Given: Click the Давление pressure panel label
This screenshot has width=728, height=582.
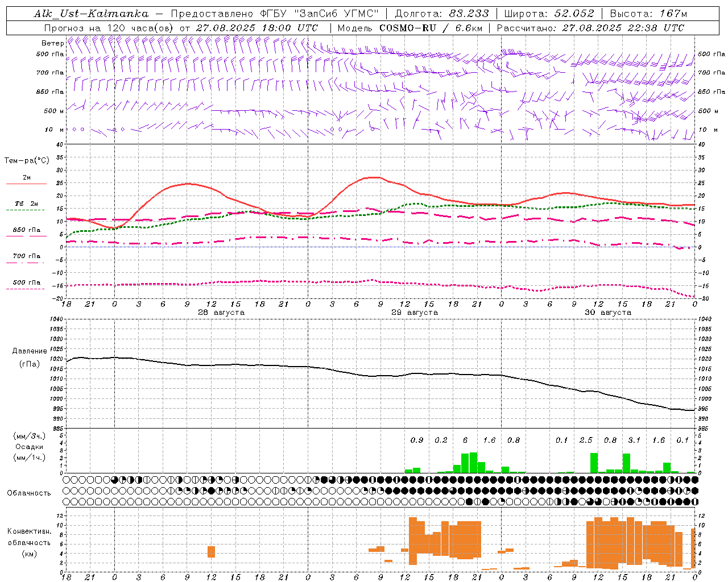Looking at the screenshot, I should (30, 351).
